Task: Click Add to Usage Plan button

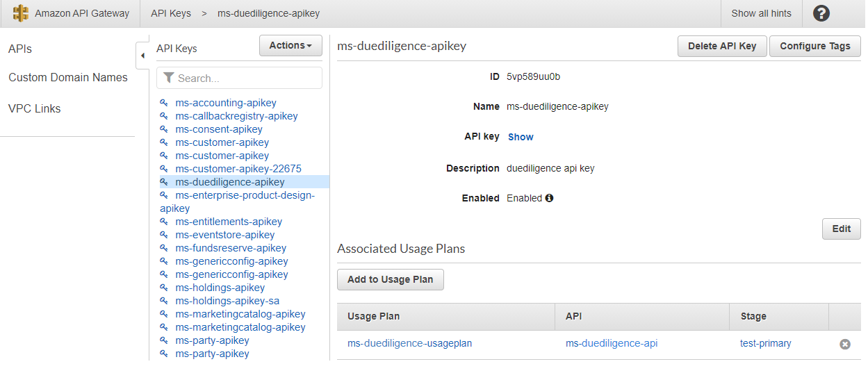Action: [x=390, y=279]
